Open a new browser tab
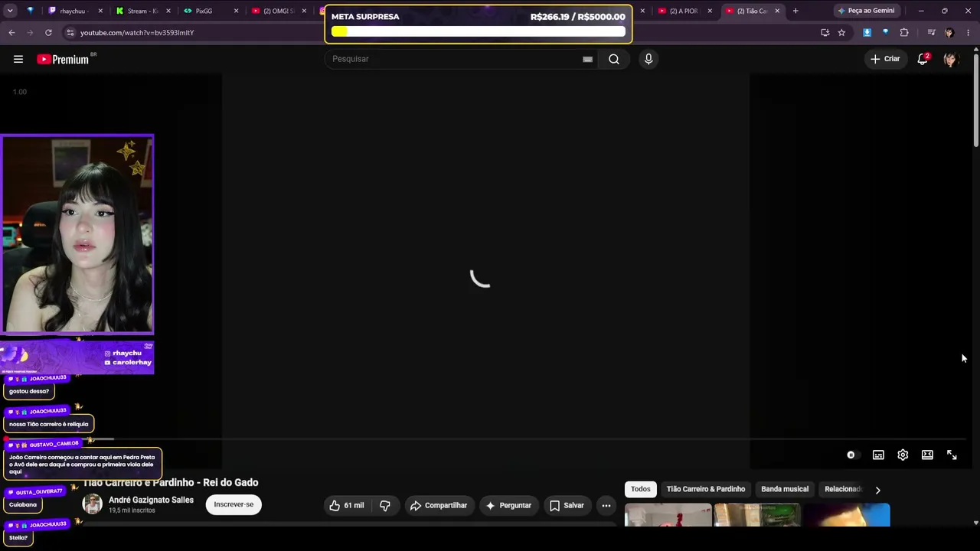 point(795,11)
